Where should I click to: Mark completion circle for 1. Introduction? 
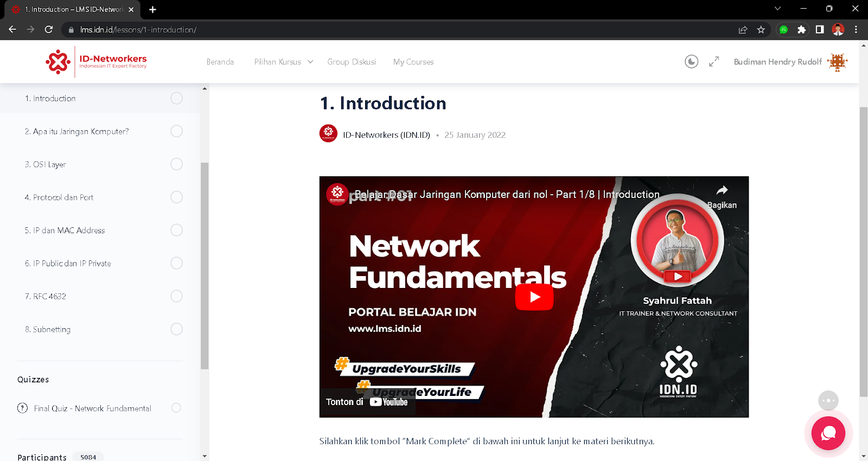coord(176,98)
